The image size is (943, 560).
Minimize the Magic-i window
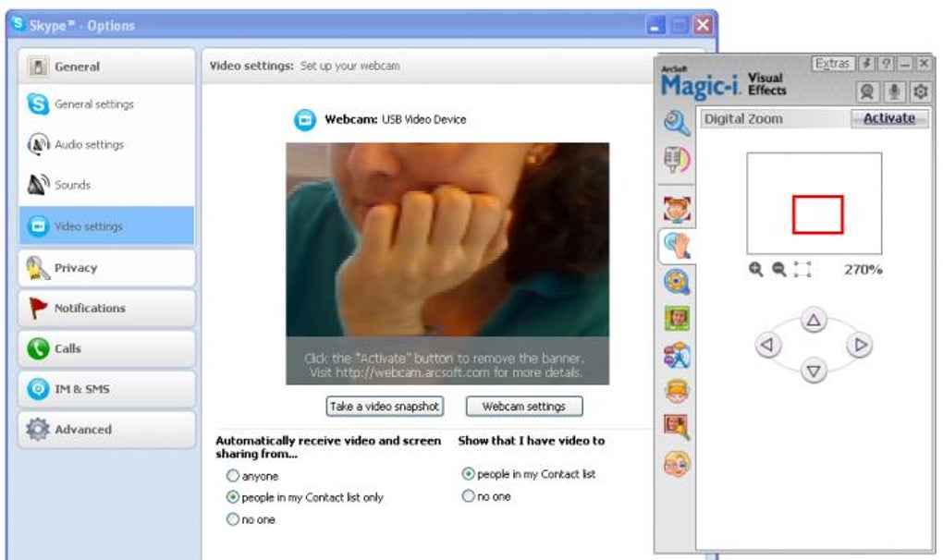(x=905, y=63)
